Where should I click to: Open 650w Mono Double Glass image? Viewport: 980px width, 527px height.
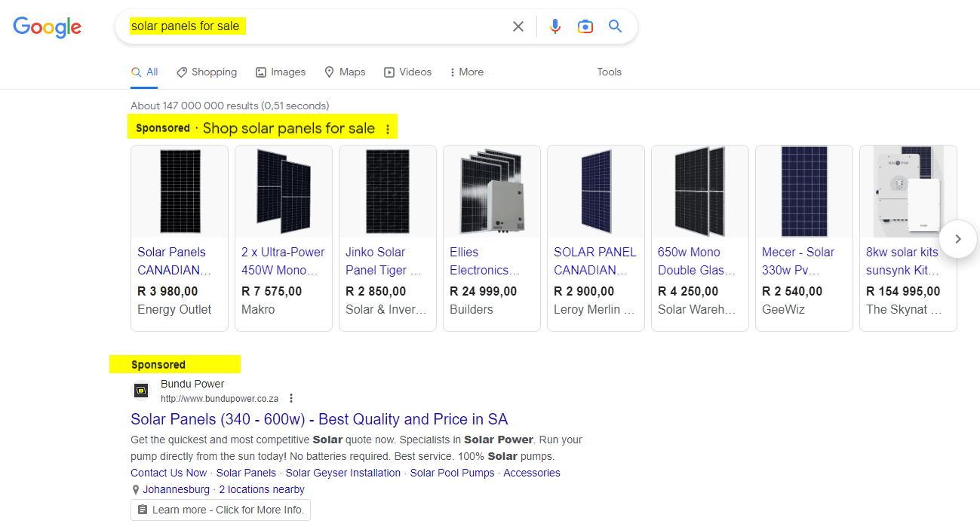[x=700, y=191]
